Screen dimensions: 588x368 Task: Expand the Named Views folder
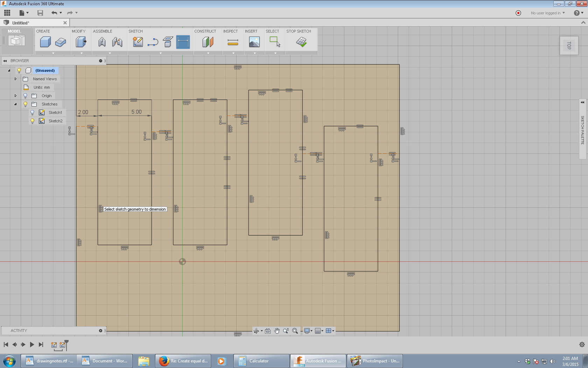click(15, 79)
